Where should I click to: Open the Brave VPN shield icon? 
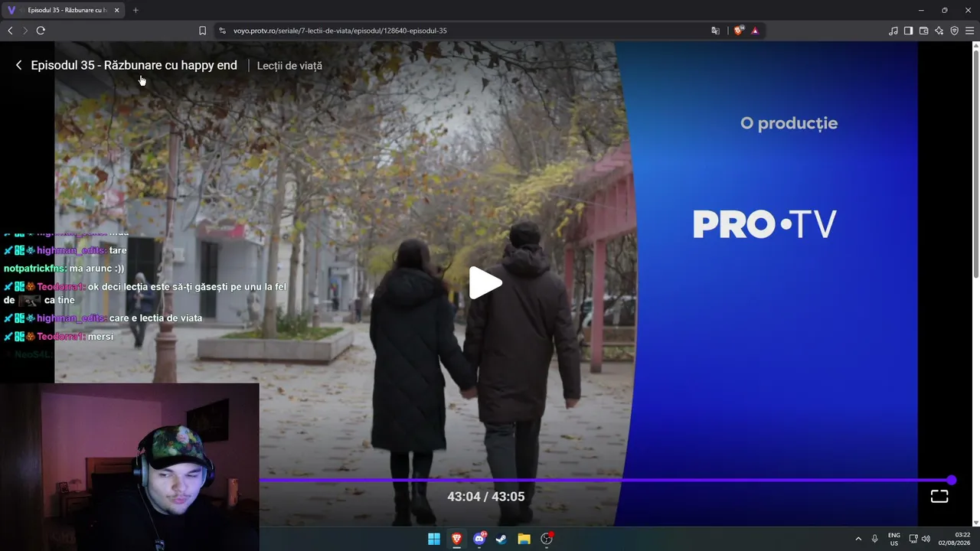click(x=954, y=31)
